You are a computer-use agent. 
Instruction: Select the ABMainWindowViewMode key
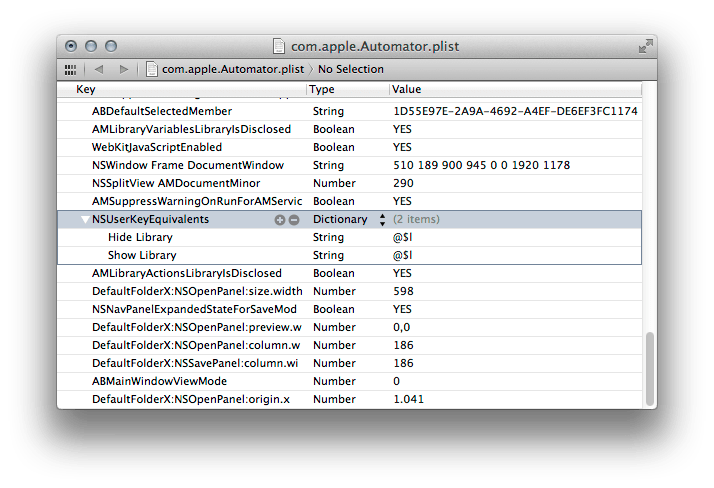click(159, 381)
